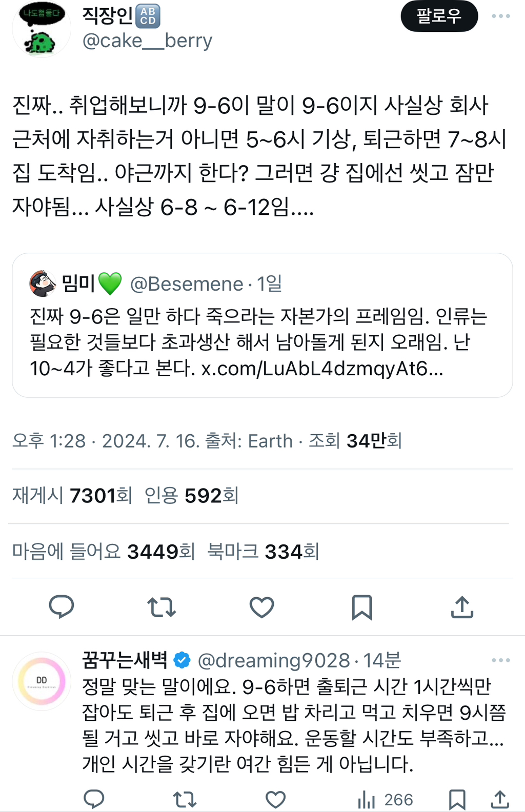Like the main tweet with the heart
525x812 pixels.
pyautogui.click(x=261, y=607)
